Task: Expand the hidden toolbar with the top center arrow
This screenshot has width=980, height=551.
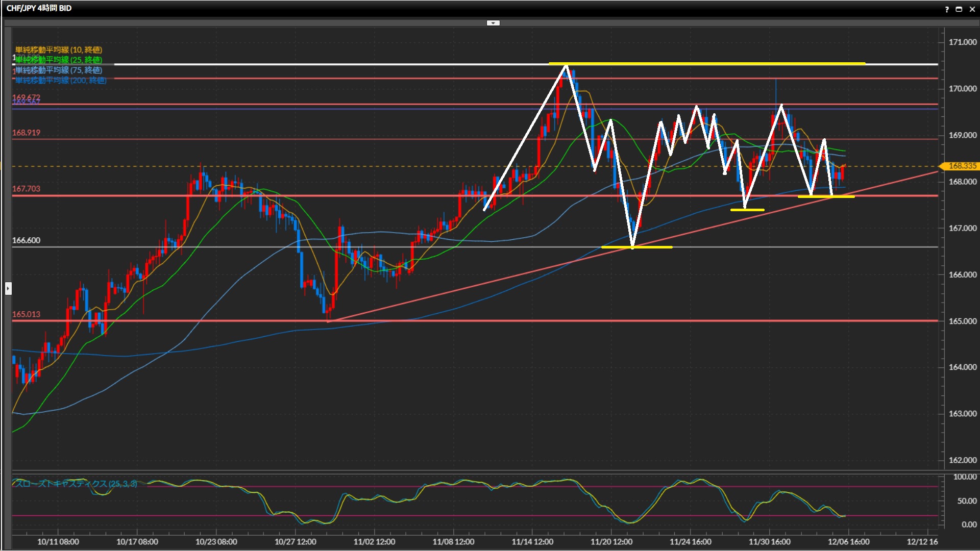Action: pyautogui.click(x=493, y=23)
